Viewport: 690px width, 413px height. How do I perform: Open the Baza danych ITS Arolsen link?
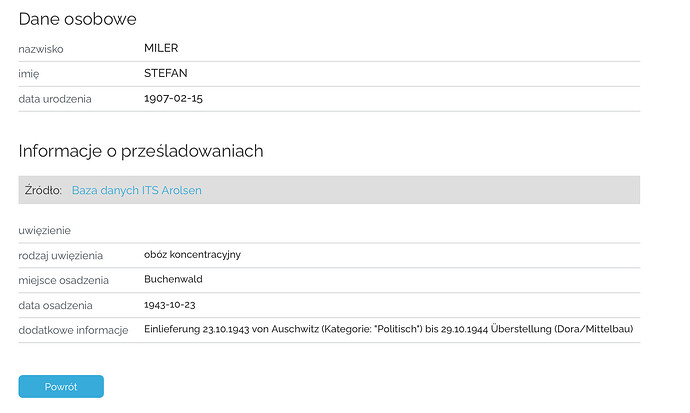point(136,190)
